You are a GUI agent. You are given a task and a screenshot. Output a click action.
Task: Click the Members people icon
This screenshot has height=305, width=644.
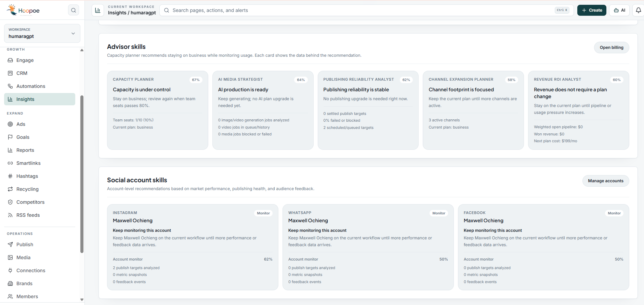click(x=10, y=296)
